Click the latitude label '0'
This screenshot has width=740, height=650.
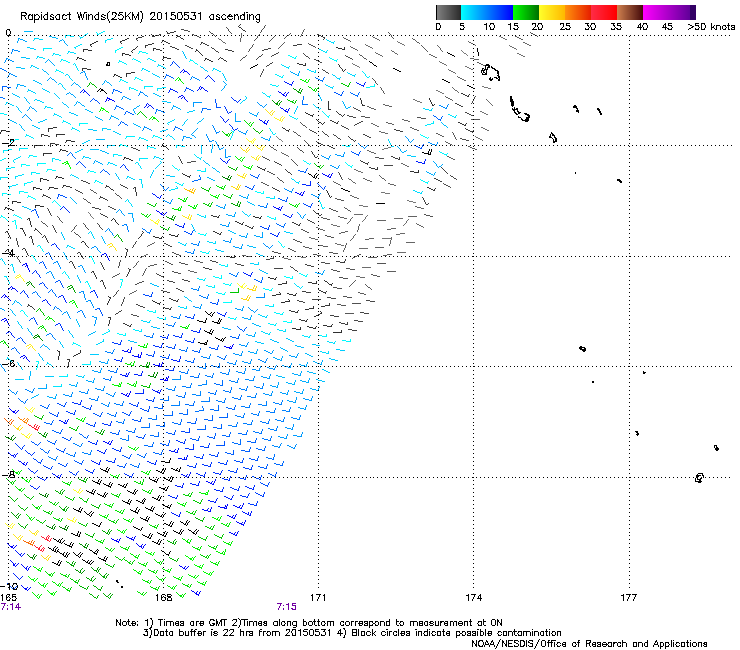8,33
